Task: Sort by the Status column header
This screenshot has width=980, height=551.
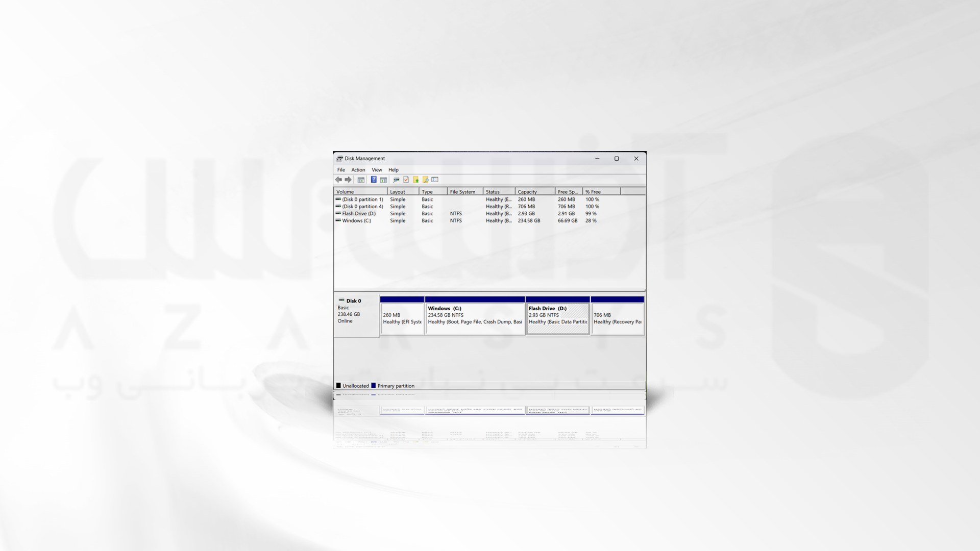Action: pyautogui.click(x=499, y=192)
